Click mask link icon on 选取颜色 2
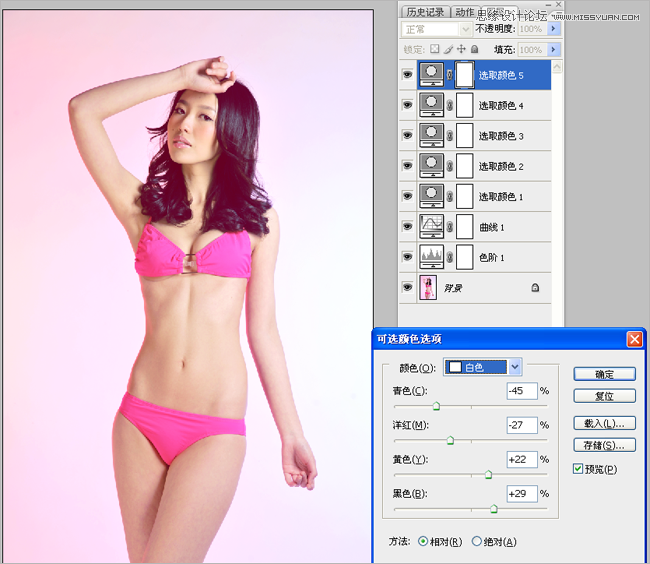 pyautogui.click(x=450, y=166)
